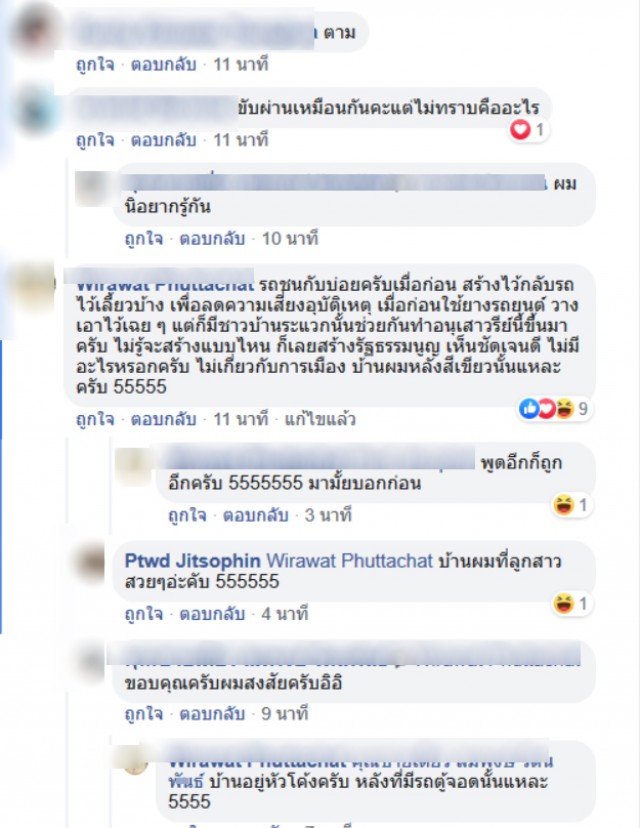Open Ptwd Jitsophin profile name link

(193, 560)
